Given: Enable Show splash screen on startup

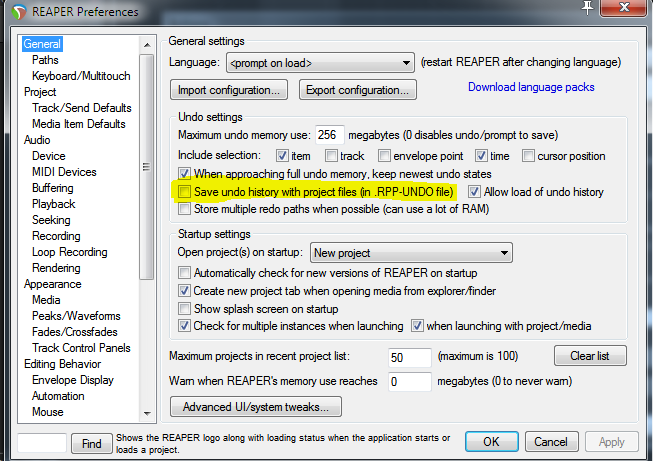Looking at the screenshot, I should (x=184, y=309).
